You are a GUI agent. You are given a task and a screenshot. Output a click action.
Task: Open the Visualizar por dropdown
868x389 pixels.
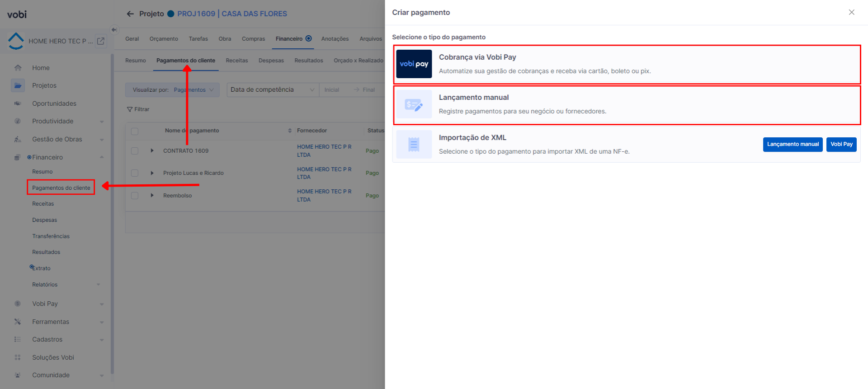(172, 90)
